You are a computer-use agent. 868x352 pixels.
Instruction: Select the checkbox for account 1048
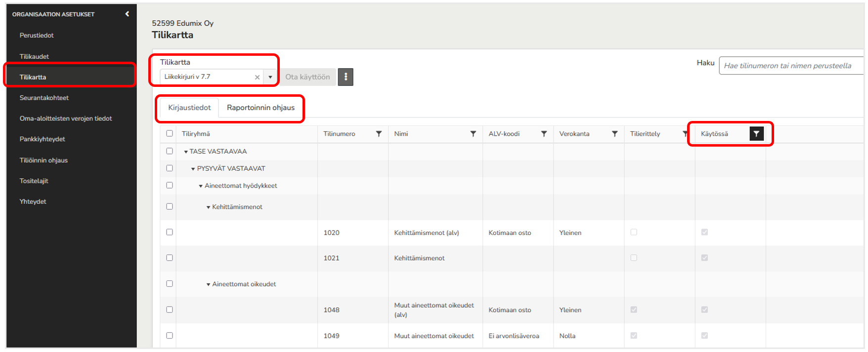pyautogui.click(x=170, y=310)
